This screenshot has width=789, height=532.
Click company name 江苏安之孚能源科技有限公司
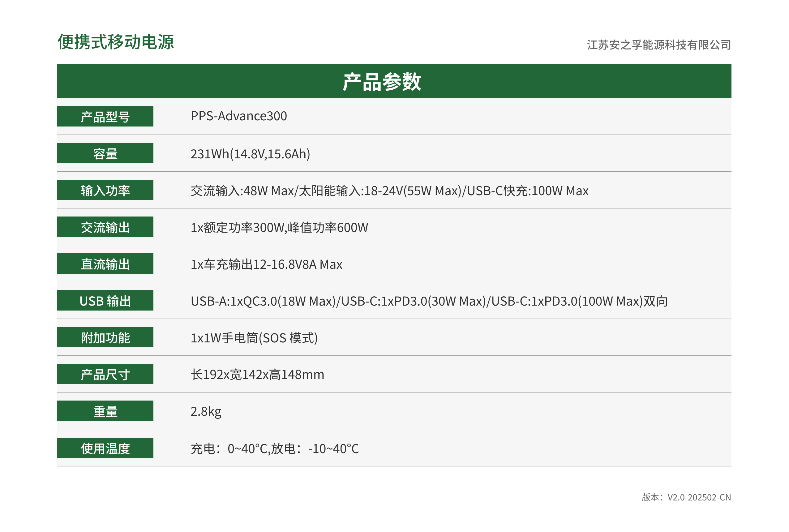[x=659, y=45]
